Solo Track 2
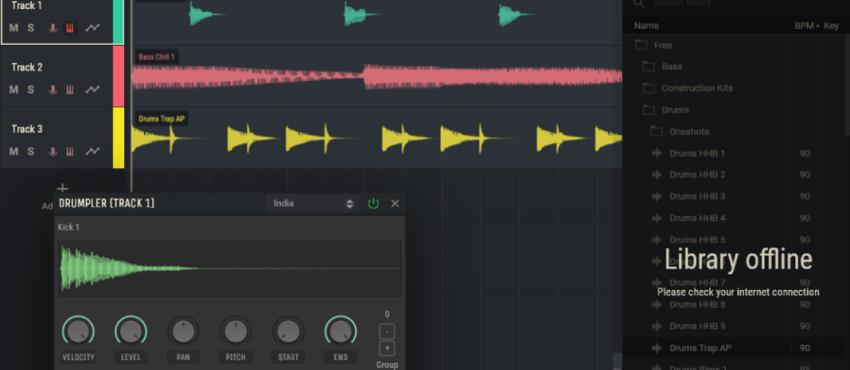Image resolution: width=850 pixels, height=370 pixels. point(31,90)
